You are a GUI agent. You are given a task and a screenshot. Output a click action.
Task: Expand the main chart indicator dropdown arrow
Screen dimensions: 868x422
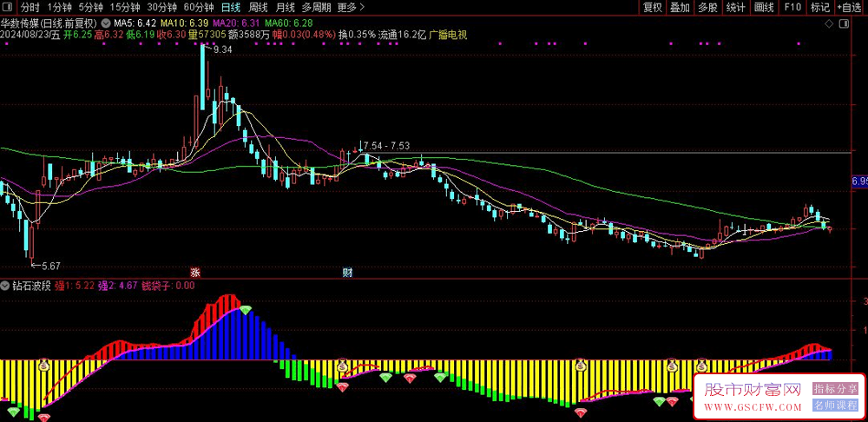106,23
